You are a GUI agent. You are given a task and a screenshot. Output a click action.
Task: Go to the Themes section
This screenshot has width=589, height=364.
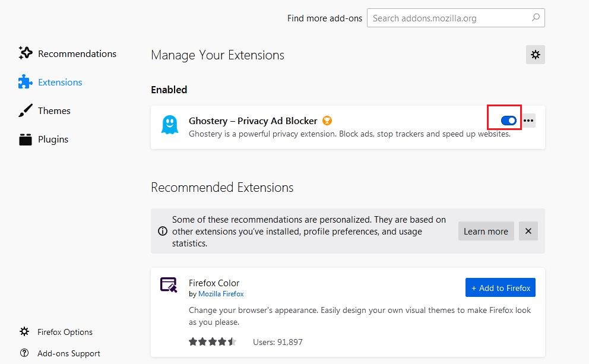coord(54,110)
